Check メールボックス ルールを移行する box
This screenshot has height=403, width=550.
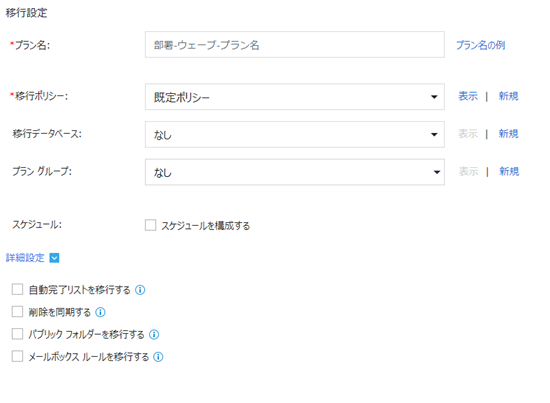[17, 356]
